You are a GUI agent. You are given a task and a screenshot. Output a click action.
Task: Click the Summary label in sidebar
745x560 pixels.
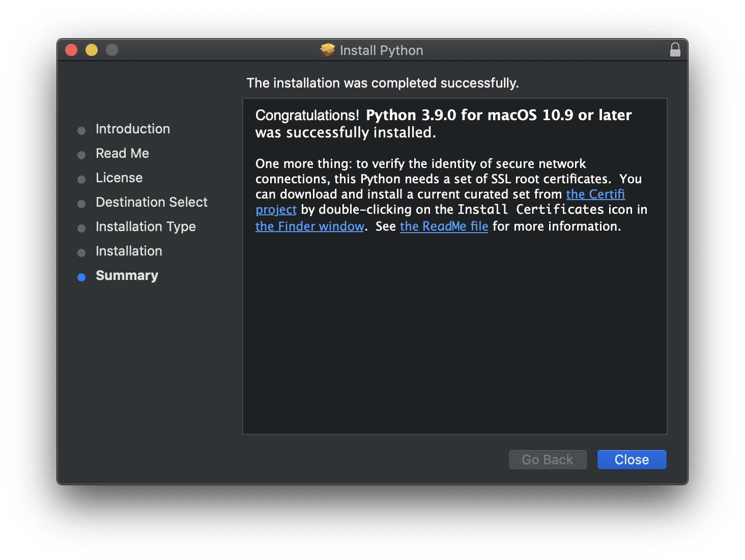click(x=127, y=275)
